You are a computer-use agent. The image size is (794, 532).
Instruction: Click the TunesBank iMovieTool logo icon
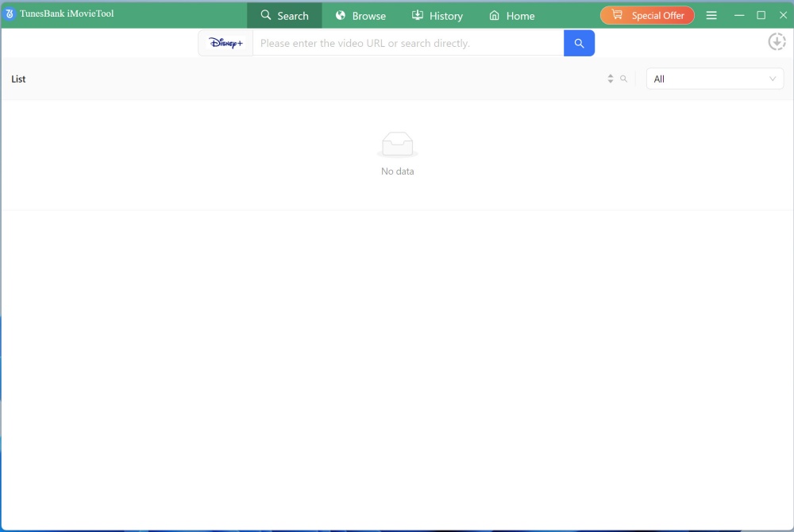10,14
